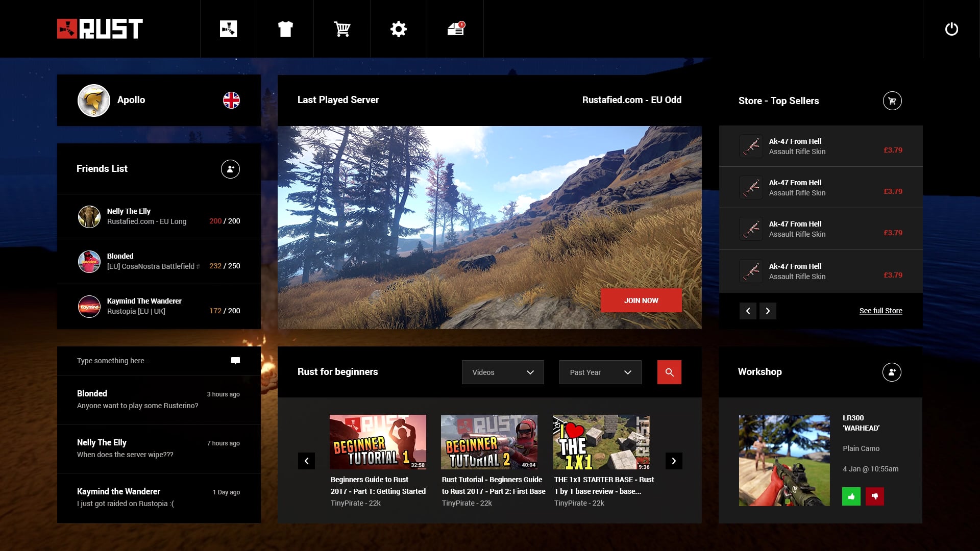Open the shopping cart icon in top bar

click(x=342, y=29)
